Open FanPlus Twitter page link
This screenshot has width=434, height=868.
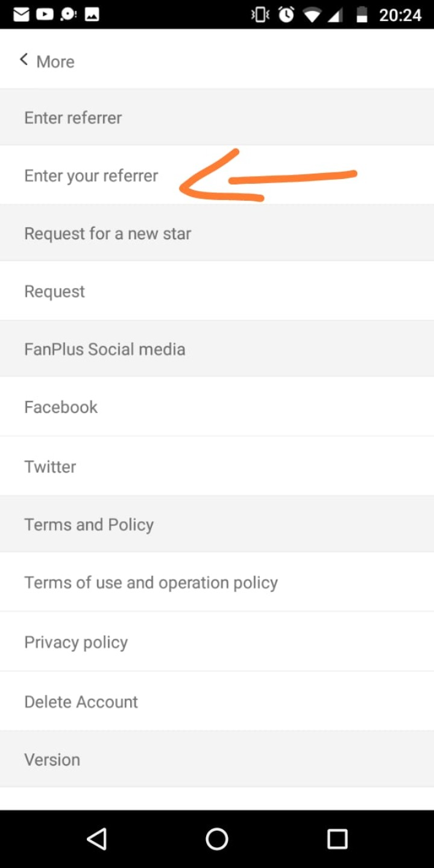pos(50,467)
